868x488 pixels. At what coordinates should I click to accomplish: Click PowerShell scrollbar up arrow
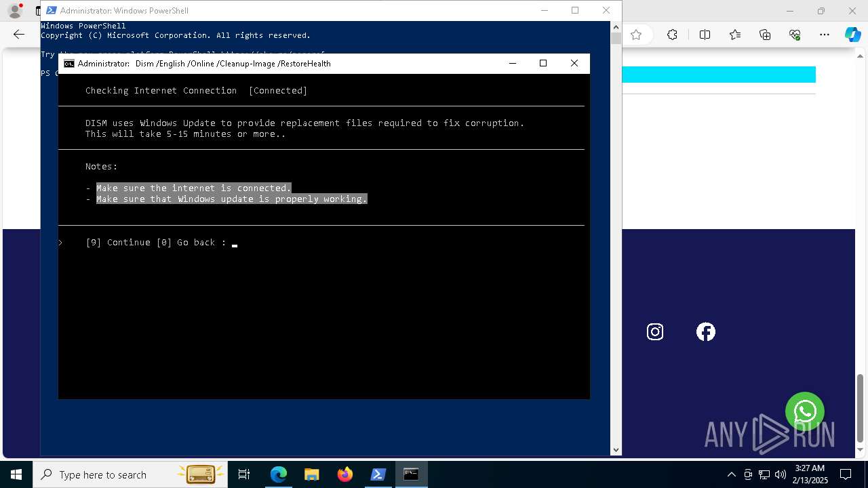click(x=616, y=26)
